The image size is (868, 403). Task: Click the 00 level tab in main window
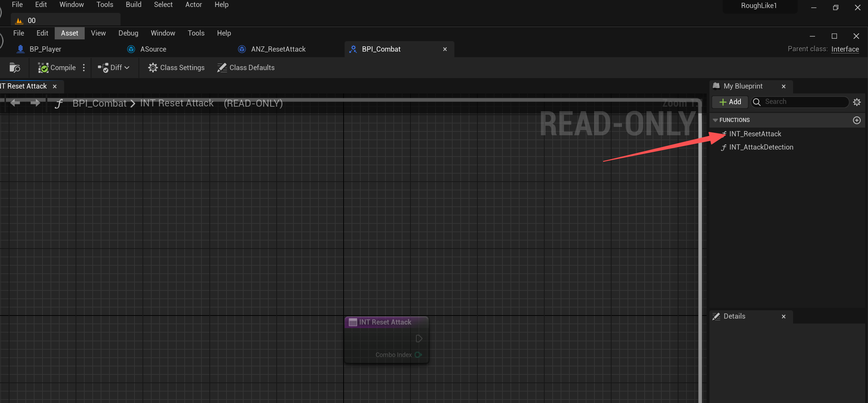66,21
